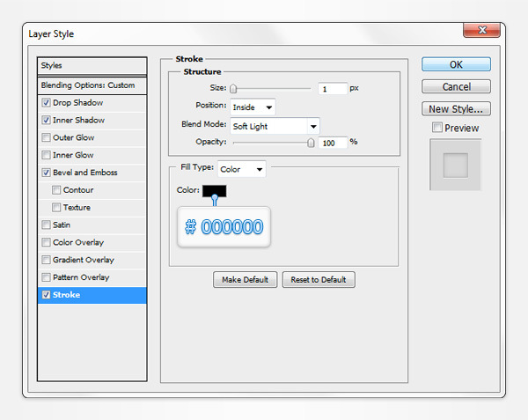Click Reset to Default button
This screenshot has height=420, width=528.
[x=319, y=280]
